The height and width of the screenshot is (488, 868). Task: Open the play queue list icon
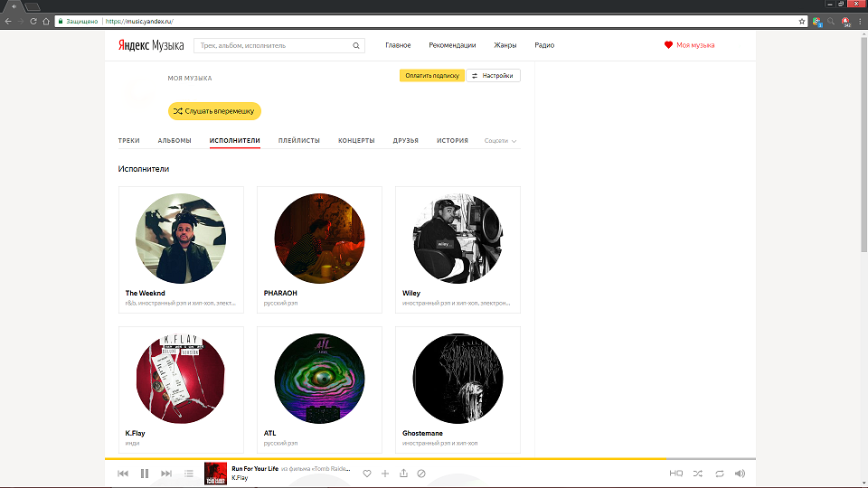coord(189,474)
